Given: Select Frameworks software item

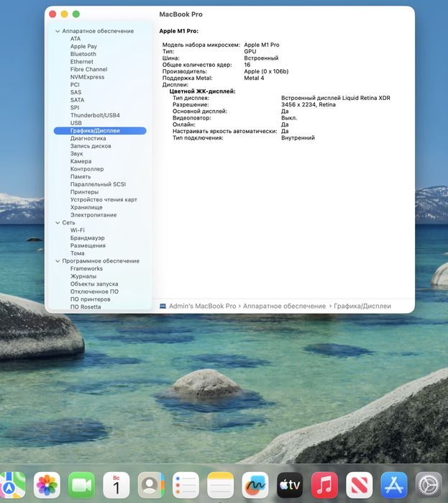Looking at the screenshot, I should tap(86, 268).
